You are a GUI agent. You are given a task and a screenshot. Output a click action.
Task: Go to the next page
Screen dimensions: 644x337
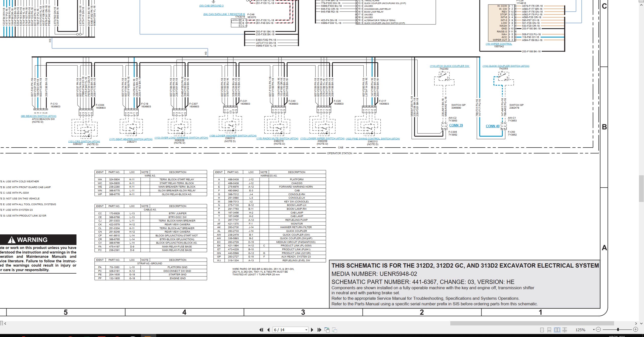coord(312,330)
